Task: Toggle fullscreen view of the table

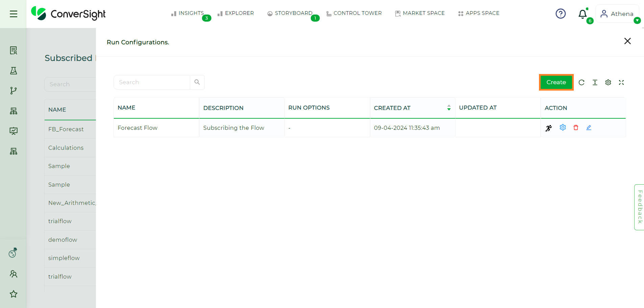Action: point(621,82)
